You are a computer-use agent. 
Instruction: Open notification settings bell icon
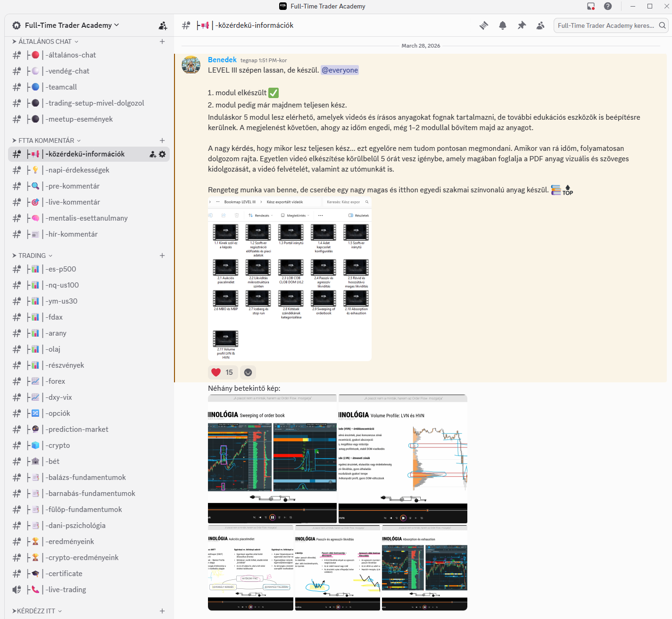point(503,25)
